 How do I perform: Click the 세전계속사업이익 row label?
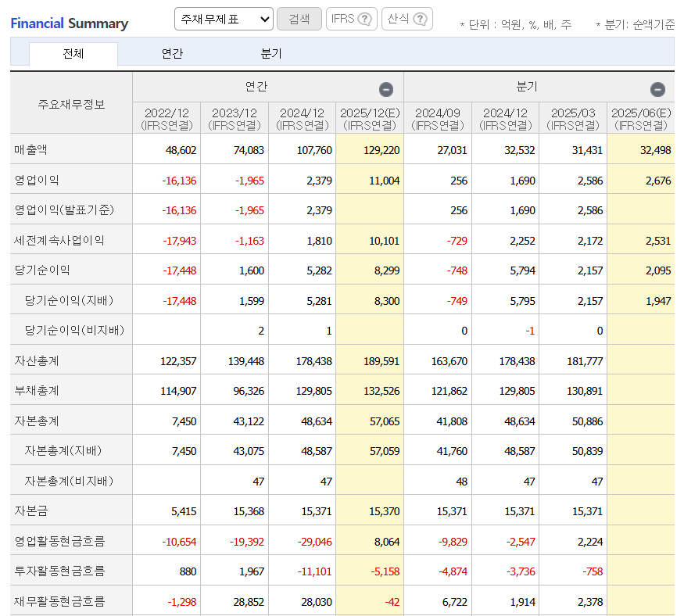coord(59,240)
